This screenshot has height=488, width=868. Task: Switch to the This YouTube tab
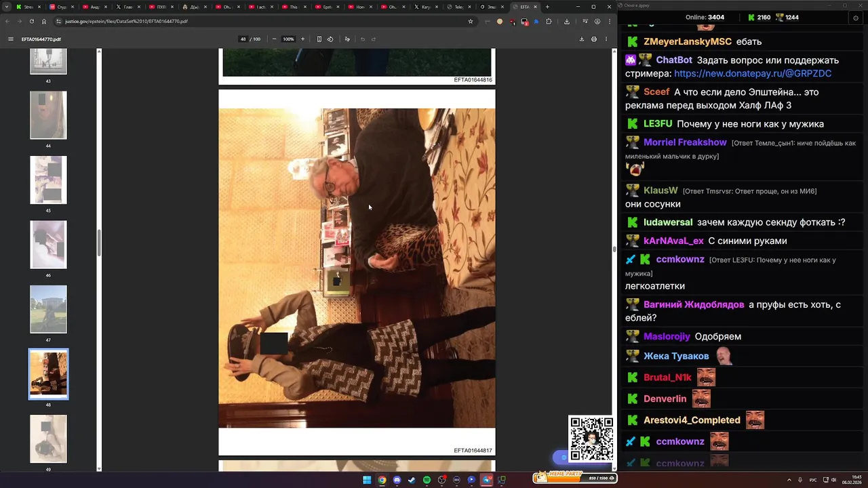point(294,7)
